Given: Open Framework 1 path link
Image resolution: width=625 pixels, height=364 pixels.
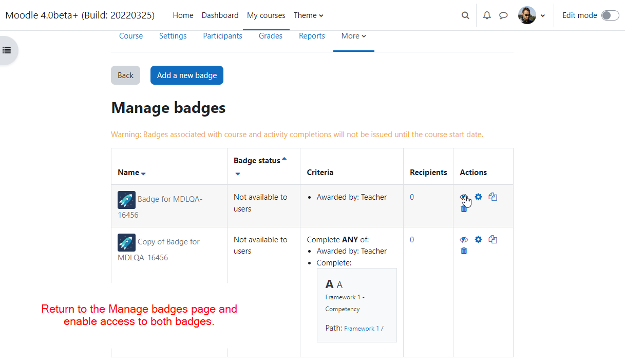Looking at the screenshot, I should [362, 329].
